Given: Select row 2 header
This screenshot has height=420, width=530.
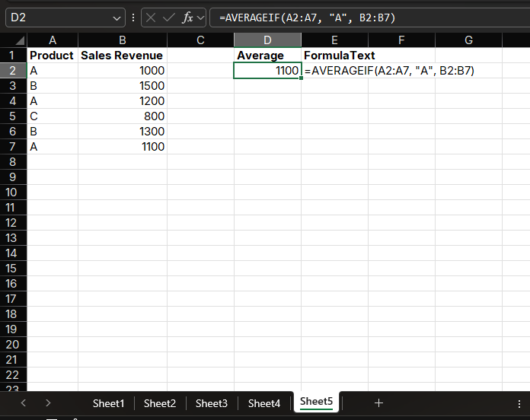Looking at the screenshot, I should (13, 71).
